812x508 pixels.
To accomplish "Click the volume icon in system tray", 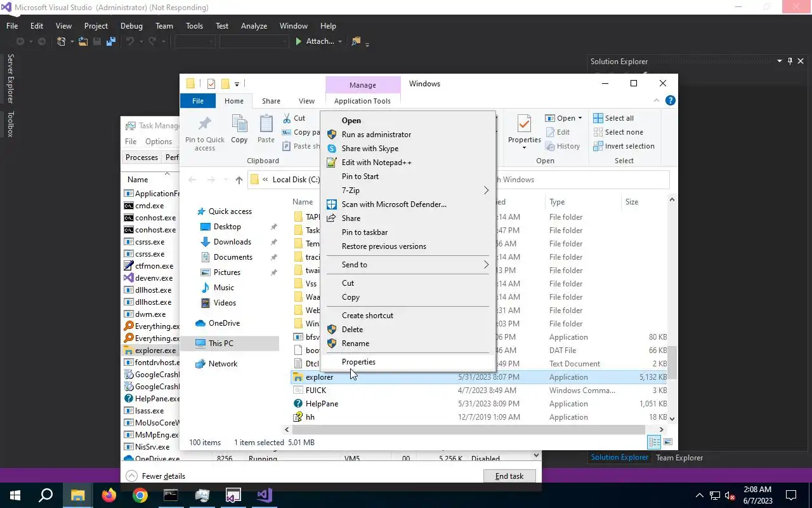I will click(x=730, y=495).
